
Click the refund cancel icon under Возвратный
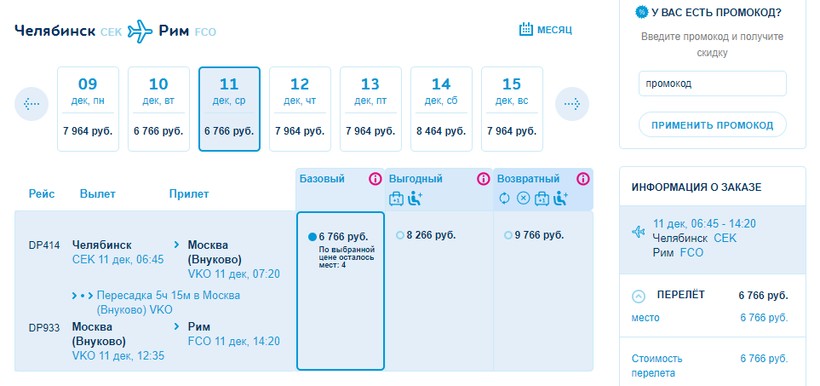point(523,198)
